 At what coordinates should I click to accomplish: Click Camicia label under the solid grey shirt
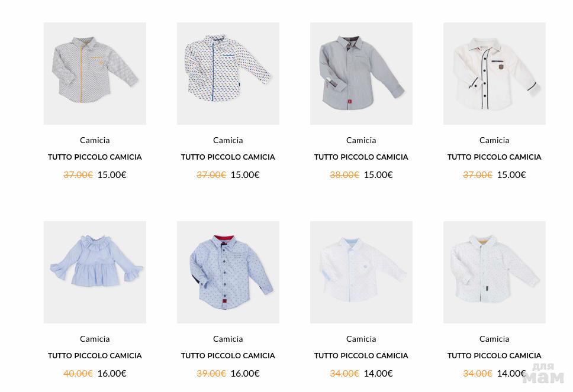361,140
